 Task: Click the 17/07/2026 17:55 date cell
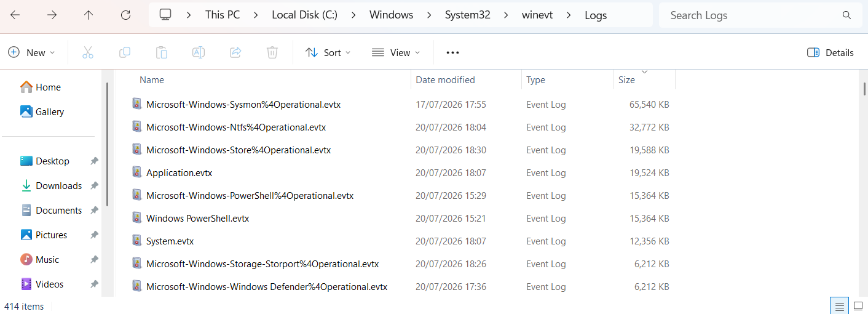click(x=451, y=104)
